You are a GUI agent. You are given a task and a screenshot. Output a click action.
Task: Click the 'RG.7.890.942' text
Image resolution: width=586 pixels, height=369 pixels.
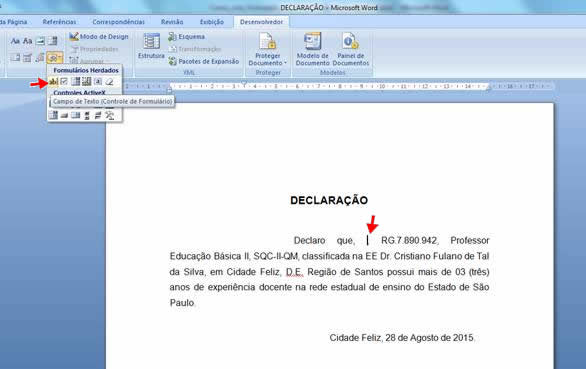click(x=409, y=240)
